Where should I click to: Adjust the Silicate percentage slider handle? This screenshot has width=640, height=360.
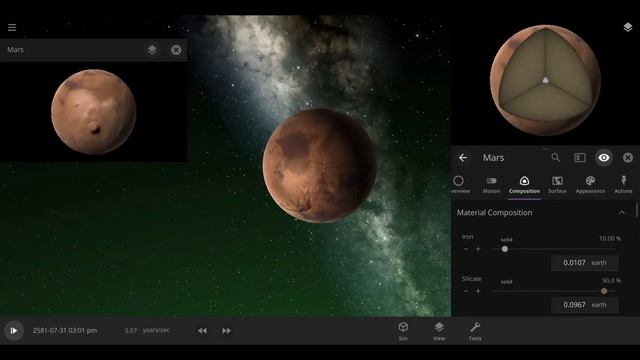(604, 291)
